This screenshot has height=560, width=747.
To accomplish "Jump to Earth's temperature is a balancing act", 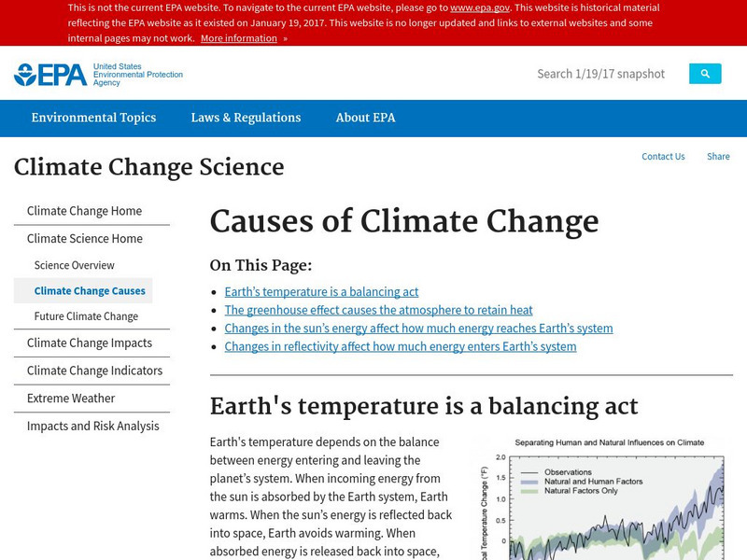I will [x=321, y=292].
